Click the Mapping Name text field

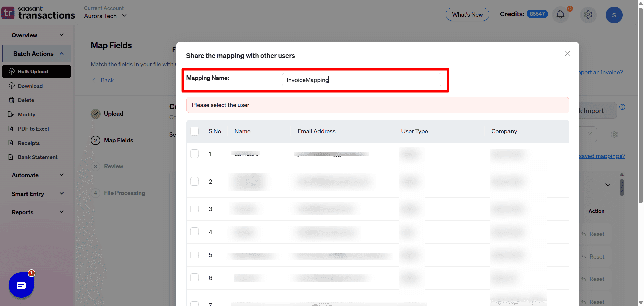(361, 80)
